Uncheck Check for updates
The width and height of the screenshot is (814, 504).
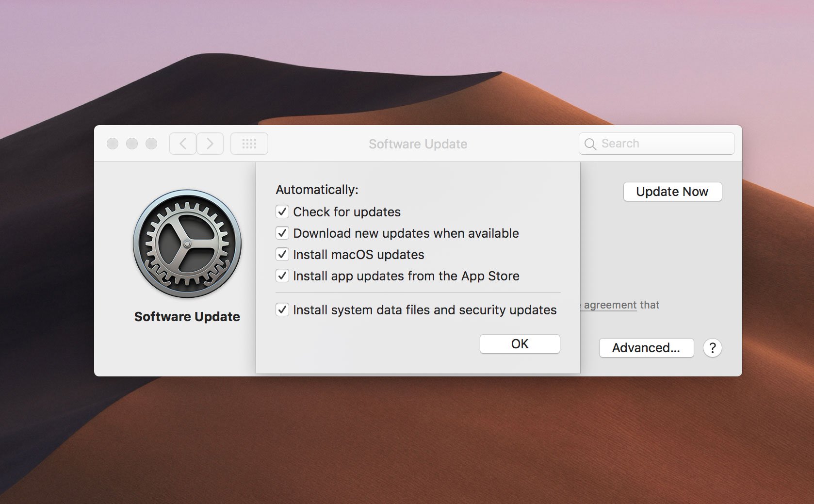[282, 212]
